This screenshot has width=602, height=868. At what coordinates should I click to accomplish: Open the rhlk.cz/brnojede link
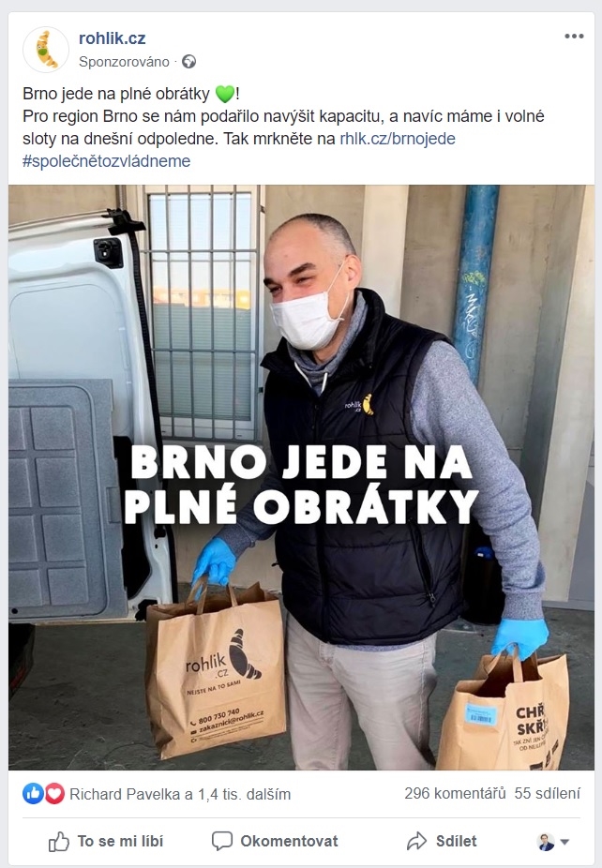click(x=398, y=139)
